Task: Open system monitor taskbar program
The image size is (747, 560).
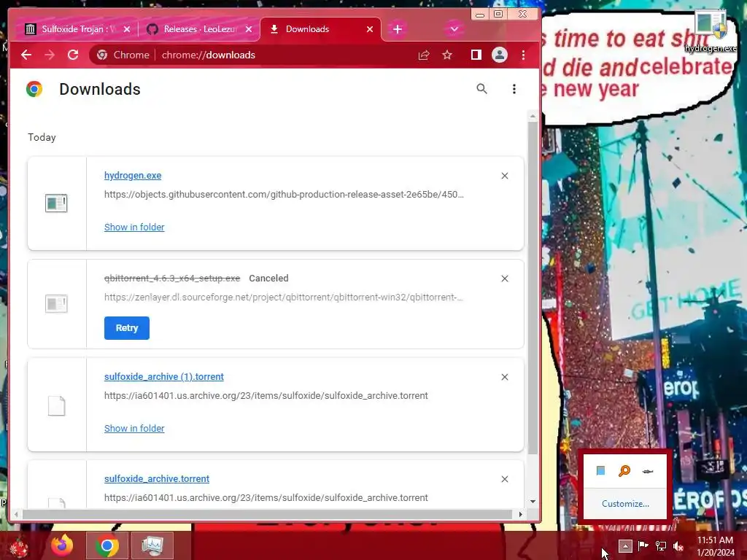Action: point(152,545)
